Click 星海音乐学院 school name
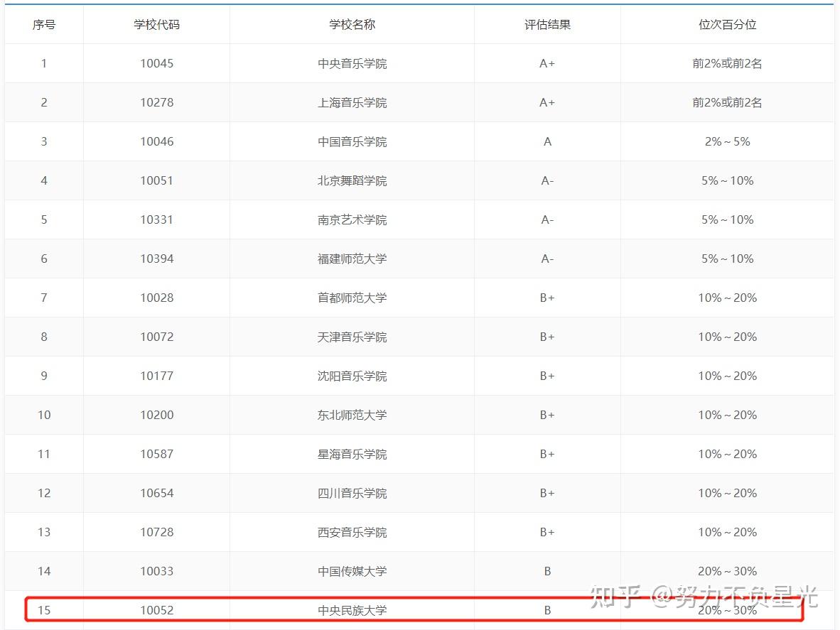The width and height of the screenshot is (840, 630). (x=352, y=455)
